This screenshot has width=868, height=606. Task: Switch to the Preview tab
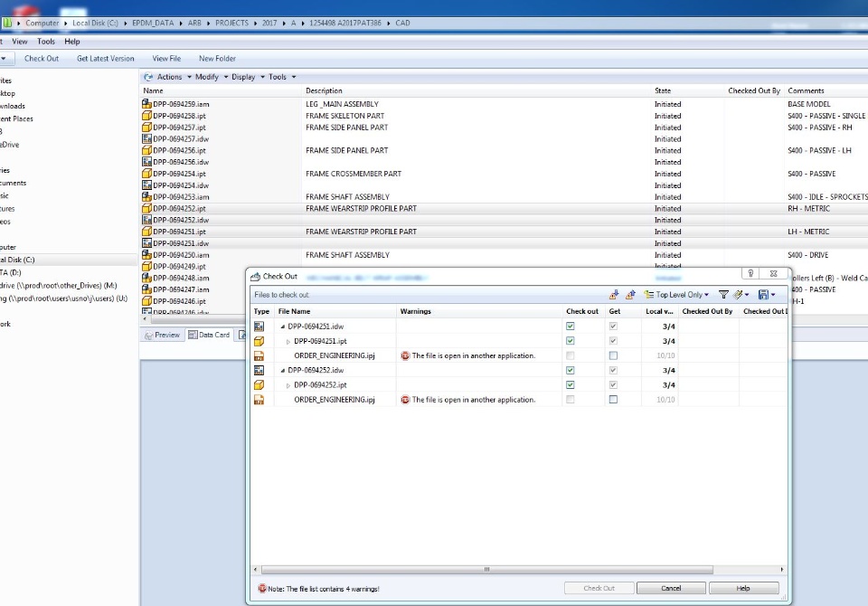tap(162, 335)
